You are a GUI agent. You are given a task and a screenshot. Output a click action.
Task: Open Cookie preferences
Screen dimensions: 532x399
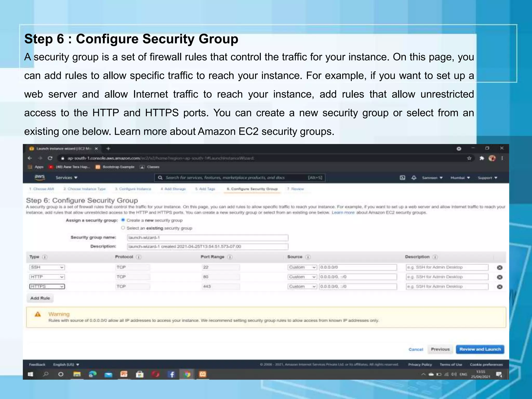486,365
